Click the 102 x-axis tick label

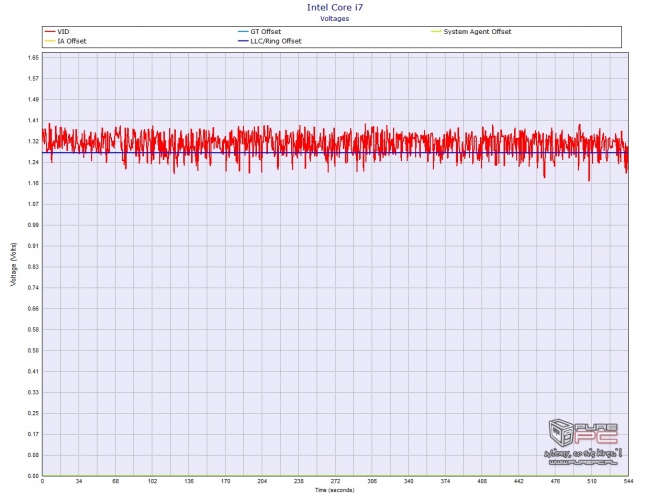pyautogui.click(x=152, y=481)
